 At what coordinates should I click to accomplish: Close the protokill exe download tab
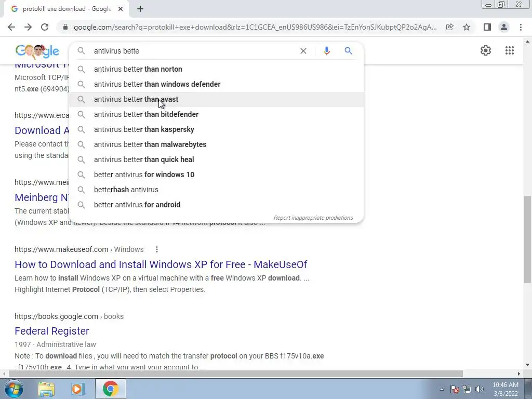(x=121, y=9)
